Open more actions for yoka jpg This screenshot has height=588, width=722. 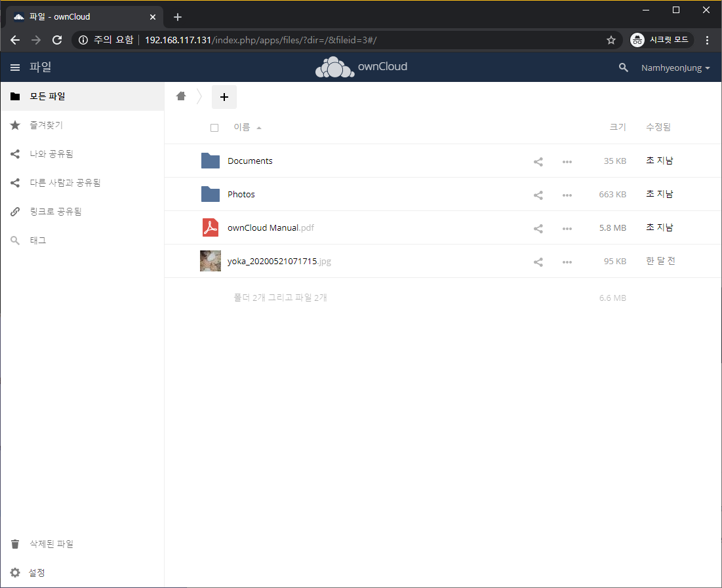pos(567,262)
